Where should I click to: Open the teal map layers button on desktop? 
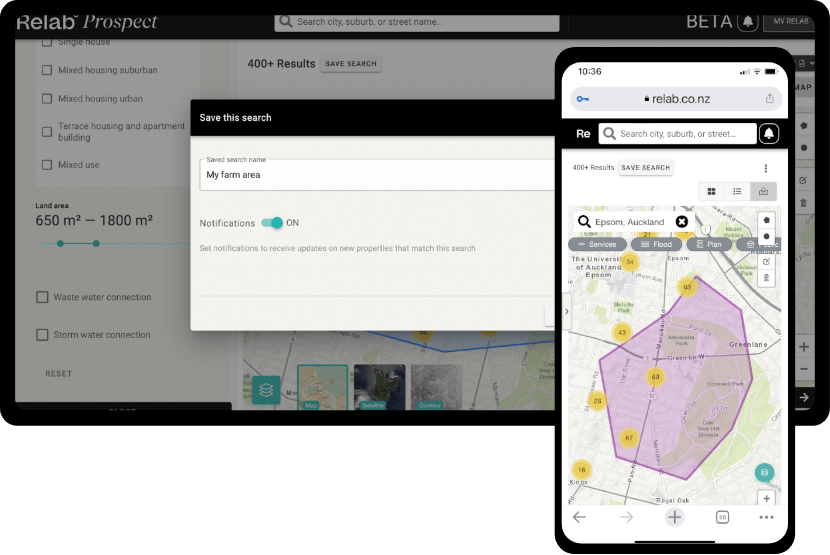tap(266, 390)
